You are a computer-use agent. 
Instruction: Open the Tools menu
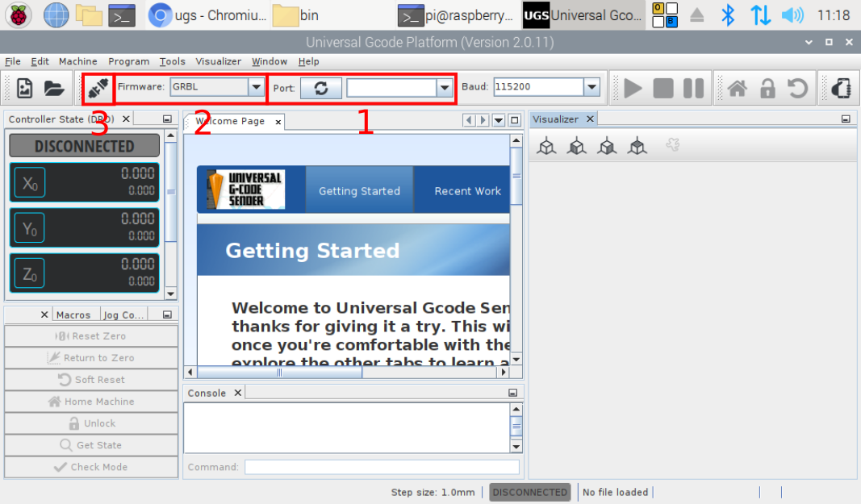[173, 61]
